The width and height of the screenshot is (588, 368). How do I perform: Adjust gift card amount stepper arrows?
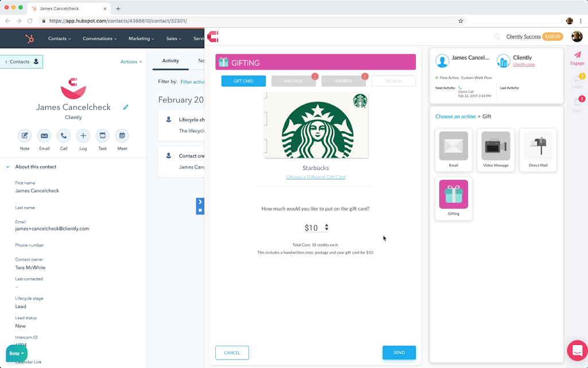327,227
